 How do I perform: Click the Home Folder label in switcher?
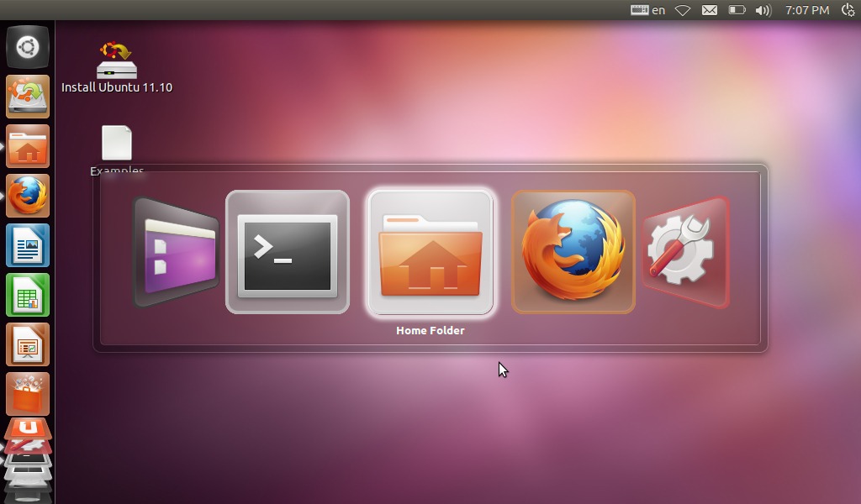430,331
